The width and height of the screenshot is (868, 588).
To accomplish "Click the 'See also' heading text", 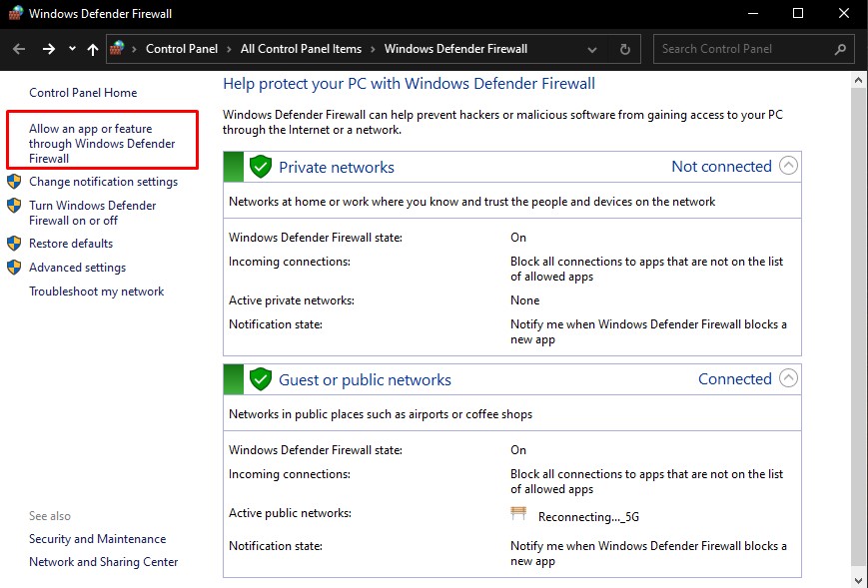I will [x=50, y=516].
